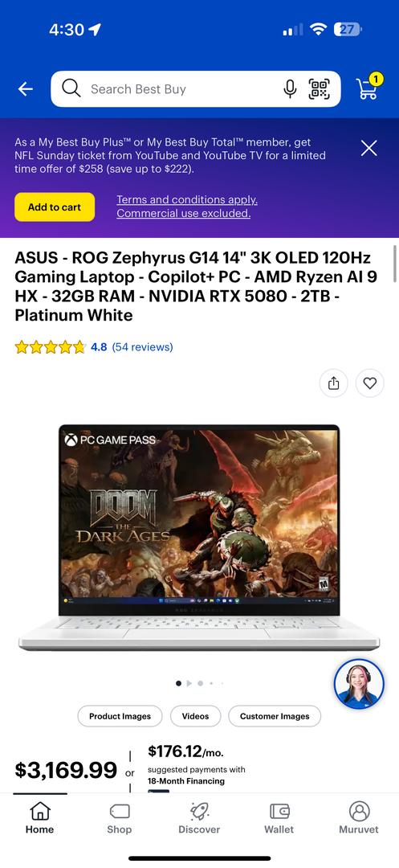Select the Customer Images pill
The image size is (399, 868).
(275, 716)
